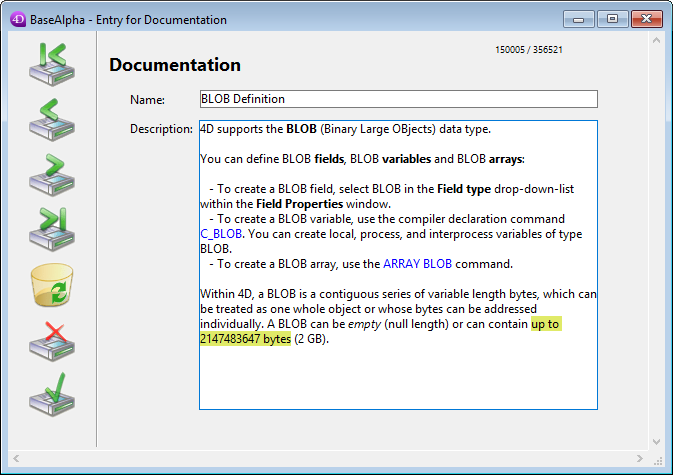The height and width of the screenshot is (475, 673).
Task: Click inside the Description text area
Action: (x=398, y=380)
